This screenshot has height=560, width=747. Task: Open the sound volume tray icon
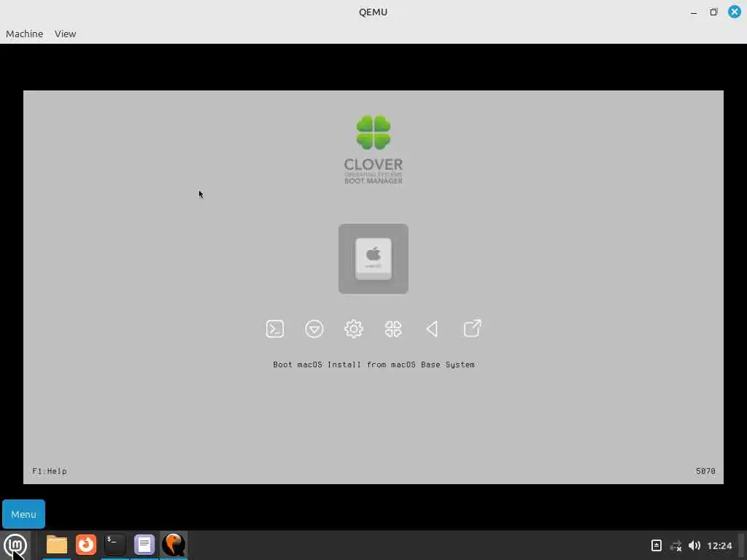694,545
